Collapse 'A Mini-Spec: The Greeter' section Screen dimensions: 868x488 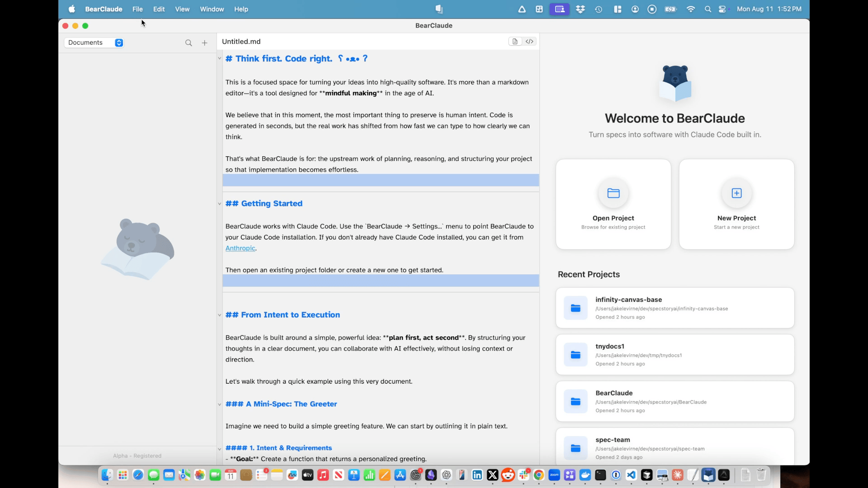pos(220,404)
